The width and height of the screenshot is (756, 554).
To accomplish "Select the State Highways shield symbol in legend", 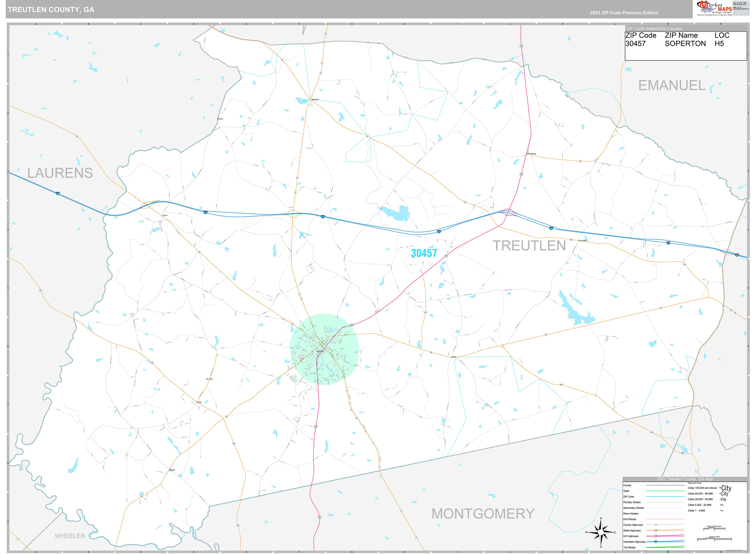I will pyautogui.click(x=656, y=531).
